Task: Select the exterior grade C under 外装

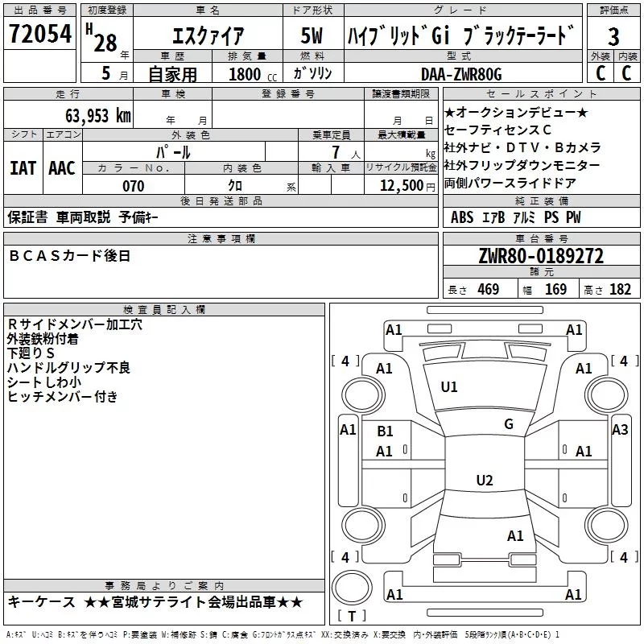Action: point(601,73)
